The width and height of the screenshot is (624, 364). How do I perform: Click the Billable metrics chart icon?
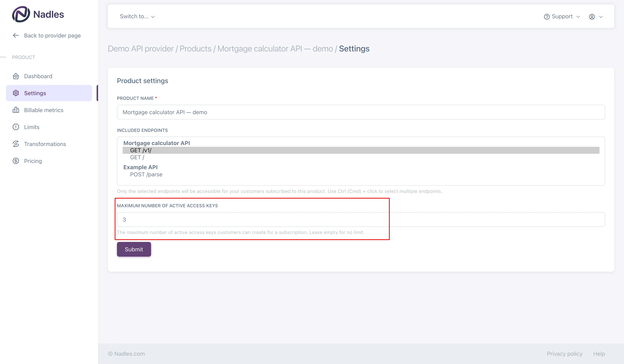pos(16,110)
